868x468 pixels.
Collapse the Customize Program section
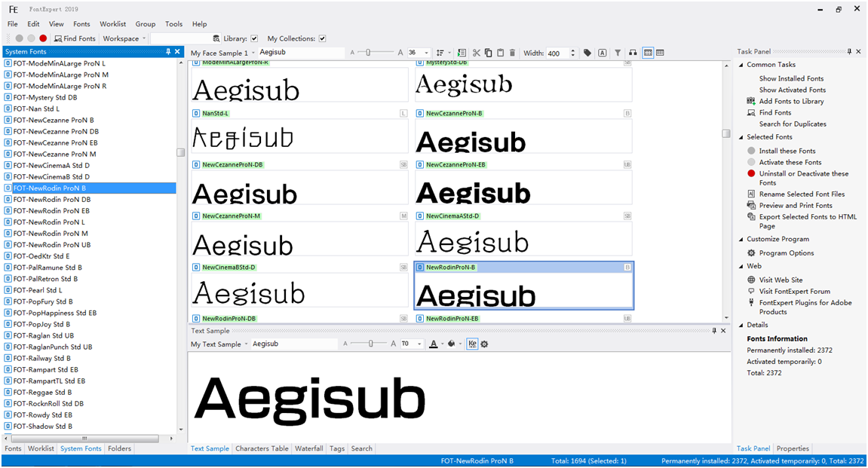tap(741, 240)
